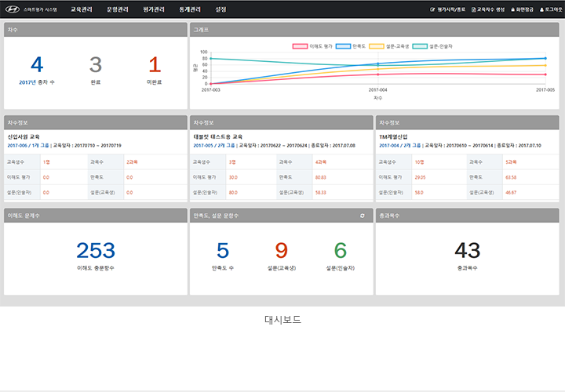
Task: Click the 만족도 수 value 5
Action: tap(223, 251)
